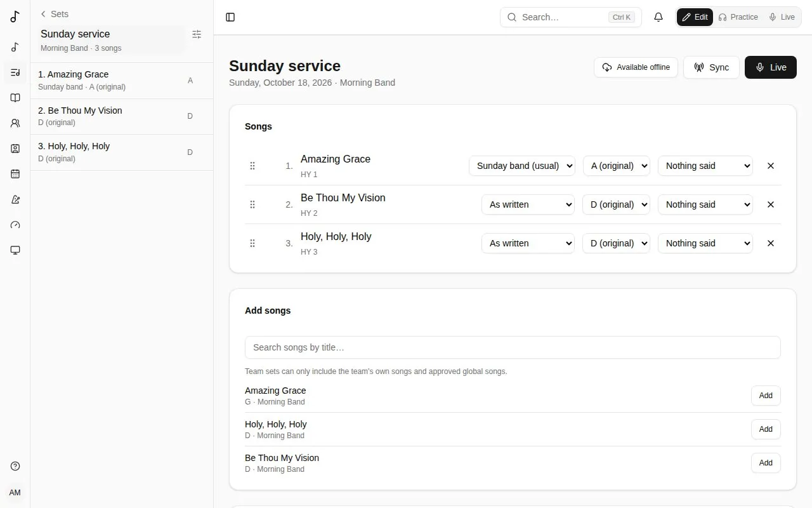The image size is (812, 508).
Task: Add Be Thou My Vision from Add songs list
Action: point(766,463)
